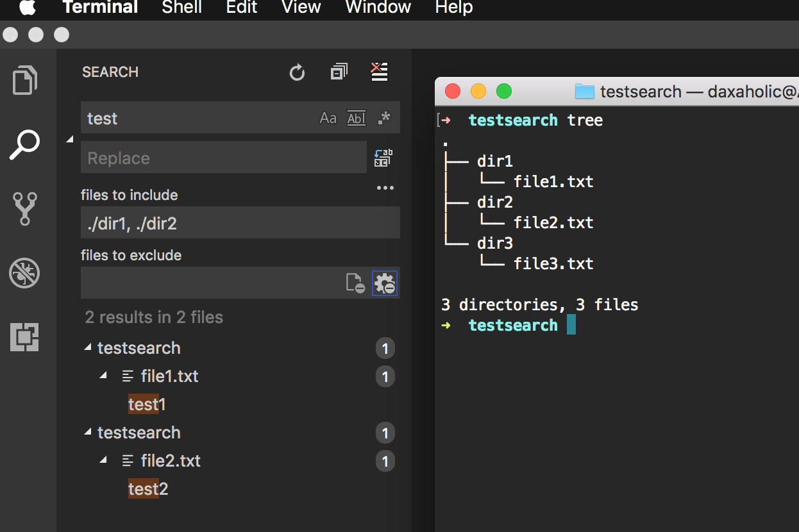
Task: Zoom Terminal window with green button
Action: [504, 91]
